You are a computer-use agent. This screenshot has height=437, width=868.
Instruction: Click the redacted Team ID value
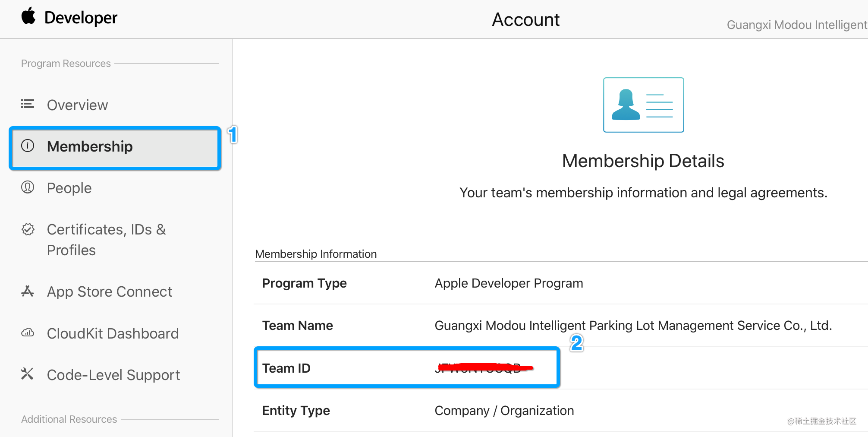click(484, 368)
